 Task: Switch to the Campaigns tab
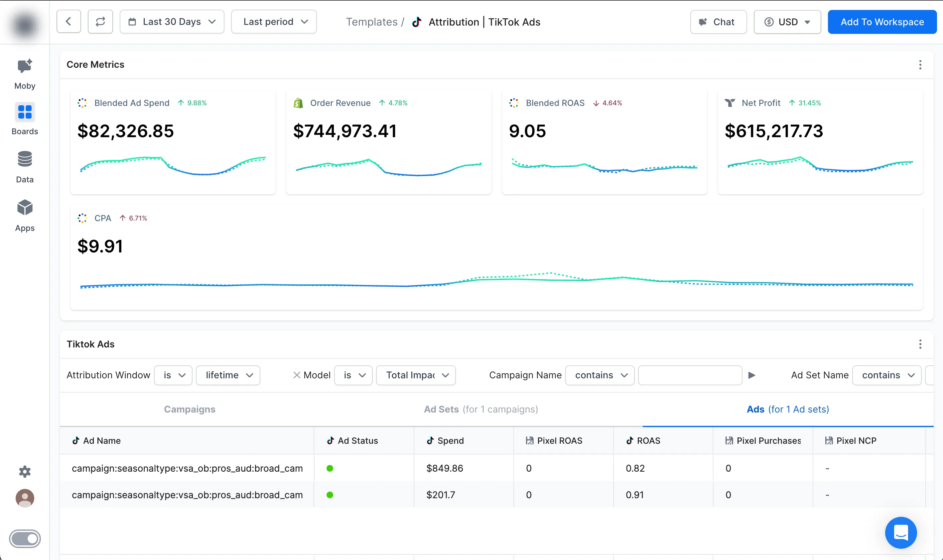(190, 410)
